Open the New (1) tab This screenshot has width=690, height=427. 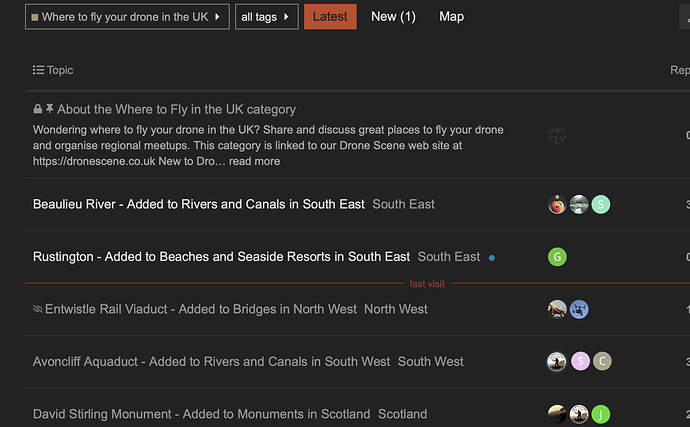(x=393, y=17)
